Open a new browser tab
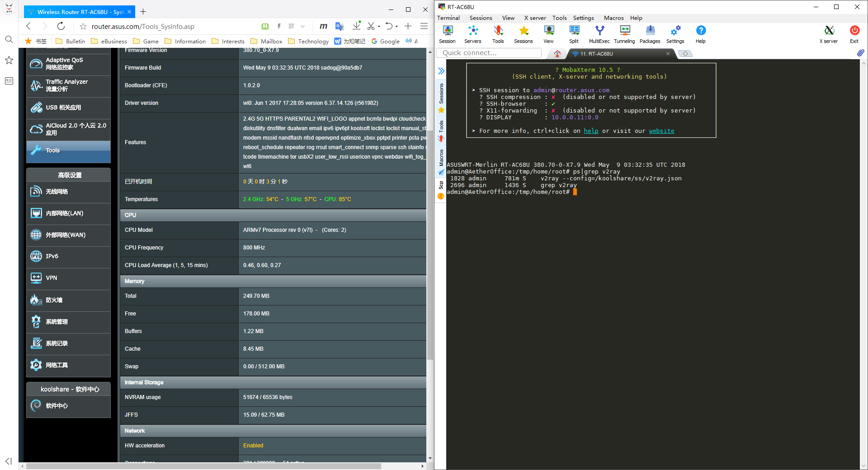The image size is (868, 470). click(143, 12)
